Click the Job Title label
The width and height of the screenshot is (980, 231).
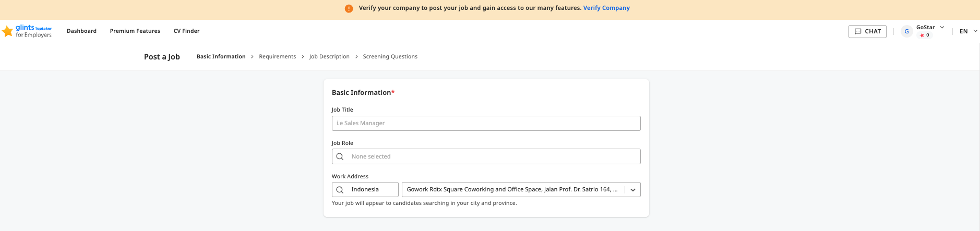click(342, 110)
